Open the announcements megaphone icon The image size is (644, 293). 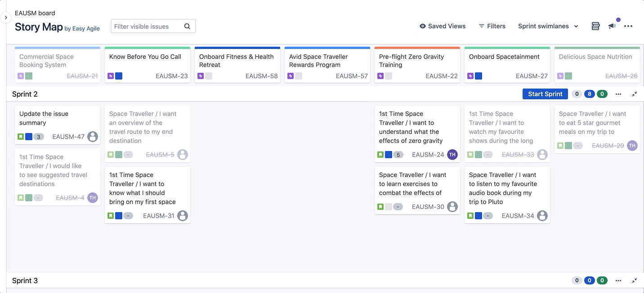pyautogui.click(x=612, y=26)
